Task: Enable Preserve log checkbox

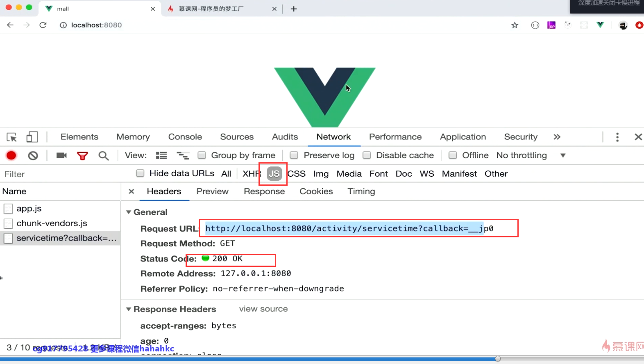Action: coord(294,155)
